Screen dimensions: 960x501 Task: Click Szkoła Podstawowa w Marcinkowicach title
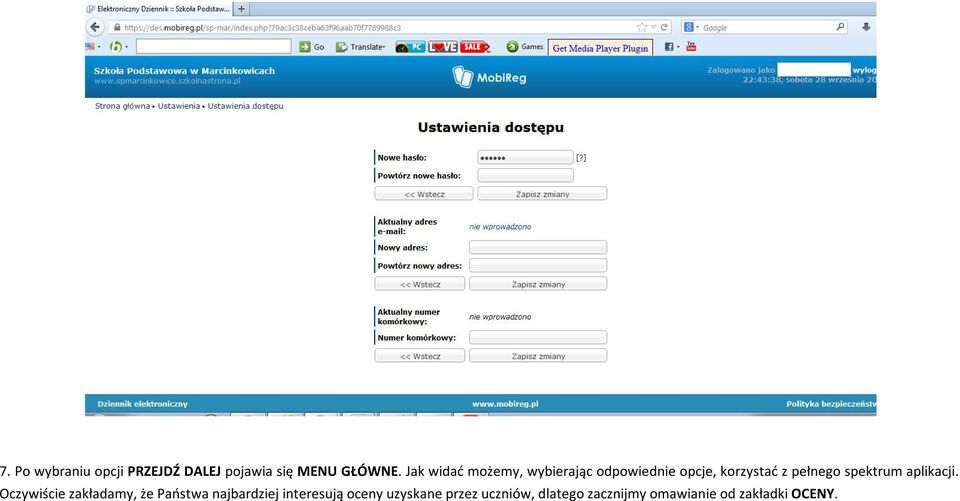point(184,70)
